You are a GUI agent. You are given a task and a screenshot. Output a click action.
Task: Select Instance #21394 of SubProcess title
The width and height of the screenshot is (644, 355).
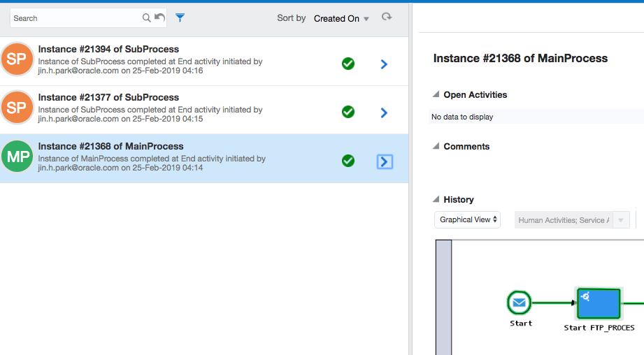click(x=108, y=50)
